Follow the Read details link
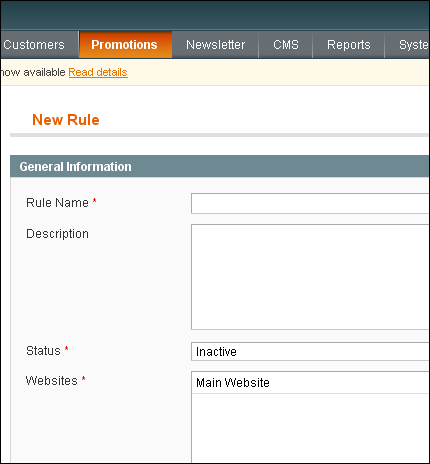Image resolution: width=430 pixels, height=464 pixels. click(x=98, y=72)
